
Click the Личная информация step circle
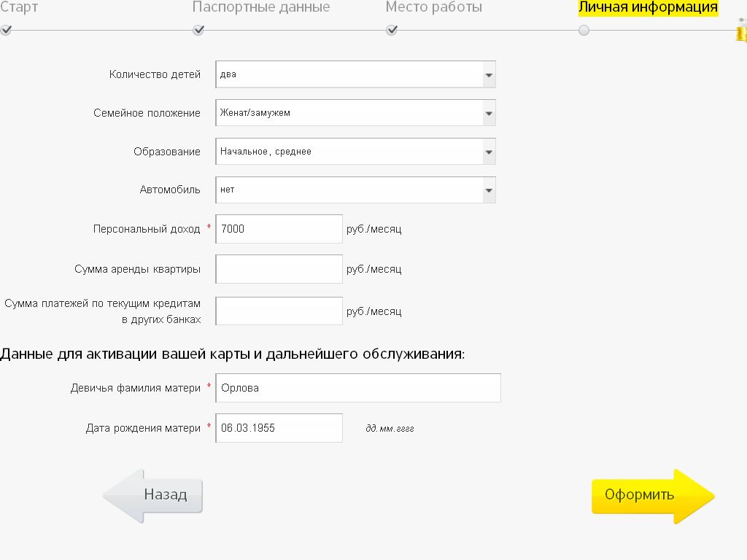584,31
